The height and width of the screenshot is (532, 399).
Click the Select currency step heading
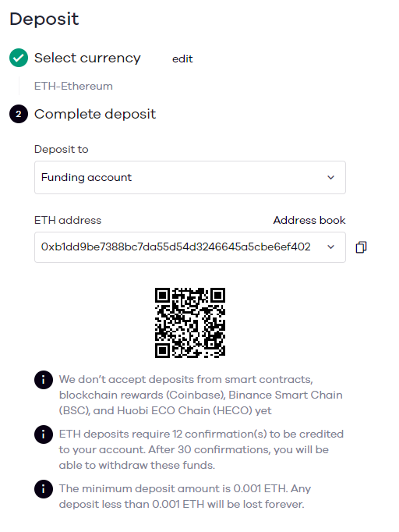pos(87,58)
